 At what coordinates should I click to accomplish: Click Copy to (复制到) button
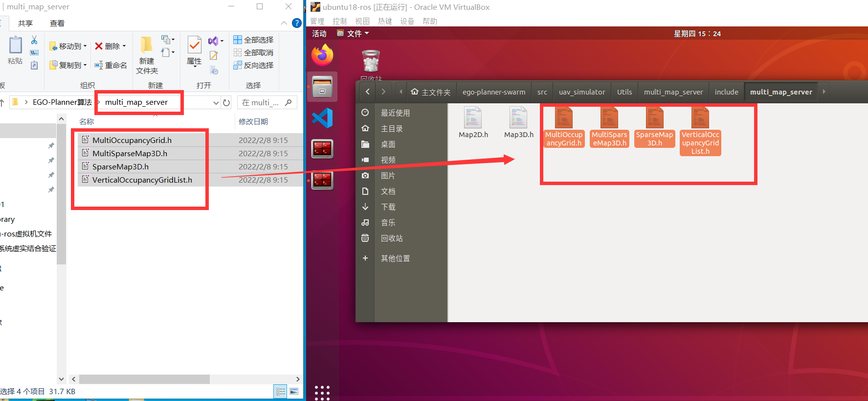(x=68, y=65)
